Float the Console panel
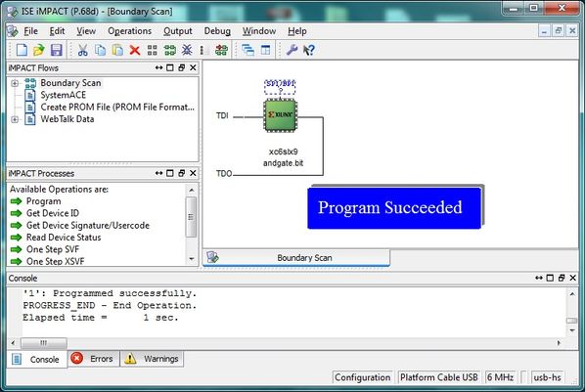Image resolution: width=585 pixels, height=392 pixels. (x=562, y=278)
